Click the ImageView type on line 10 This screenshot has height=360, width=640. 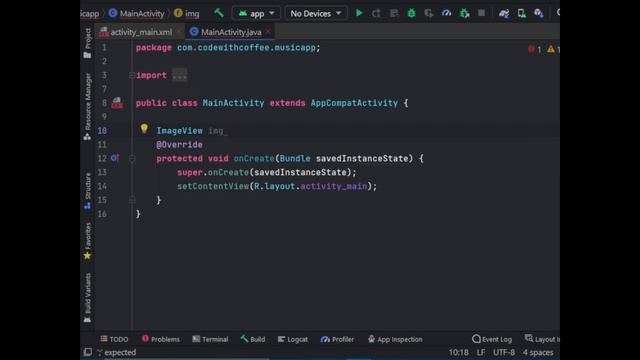click(x=180, y=131)
